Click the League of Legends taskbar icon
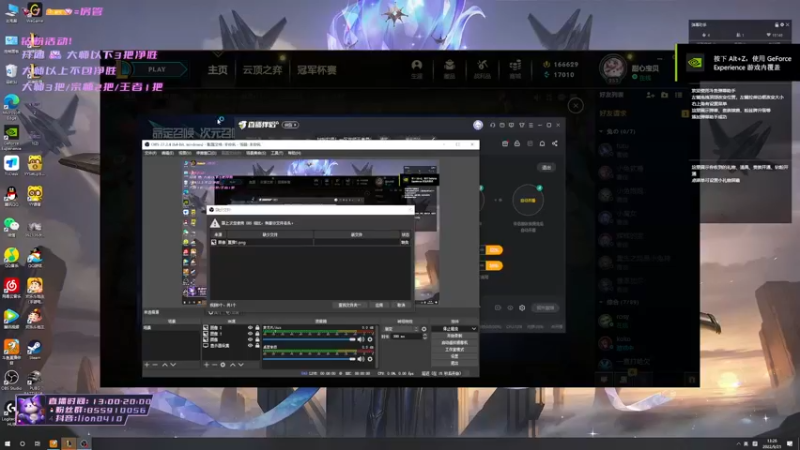800x450 pixels. pos(69,444)
